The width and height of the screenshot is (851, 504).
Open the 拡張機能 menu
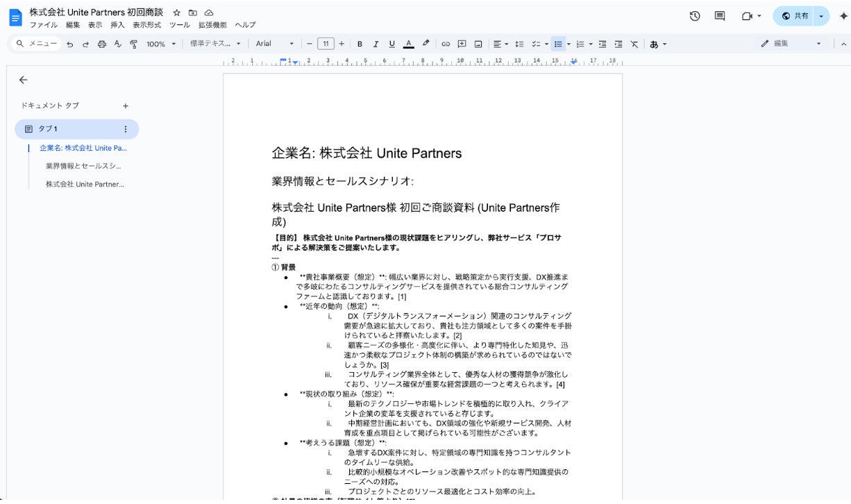coord(212,25)
